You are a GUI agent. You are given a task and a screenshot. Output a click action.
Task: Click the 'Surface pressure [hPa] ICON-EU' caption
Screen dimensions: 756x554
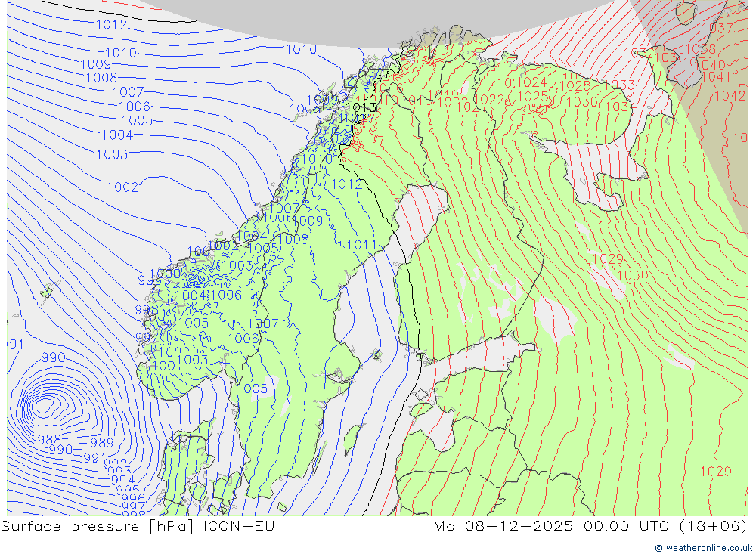tap(138, 525)
